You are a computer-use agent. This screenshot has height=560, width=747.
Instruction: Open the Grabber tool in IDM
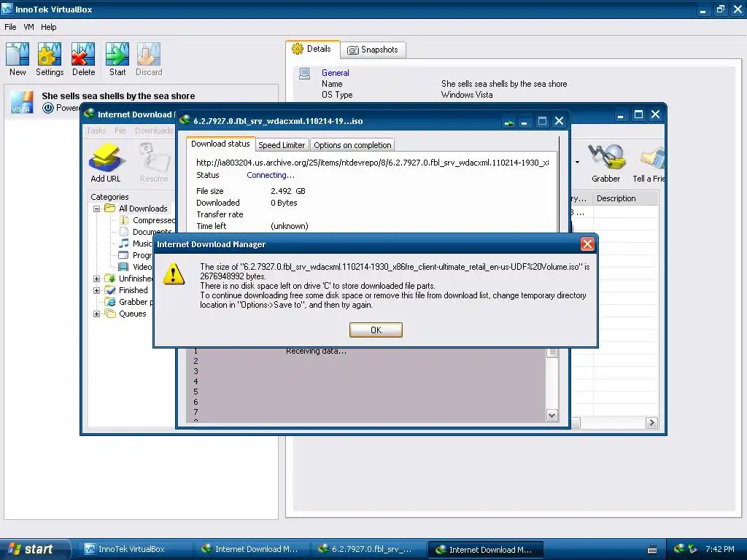click(606, 157)
